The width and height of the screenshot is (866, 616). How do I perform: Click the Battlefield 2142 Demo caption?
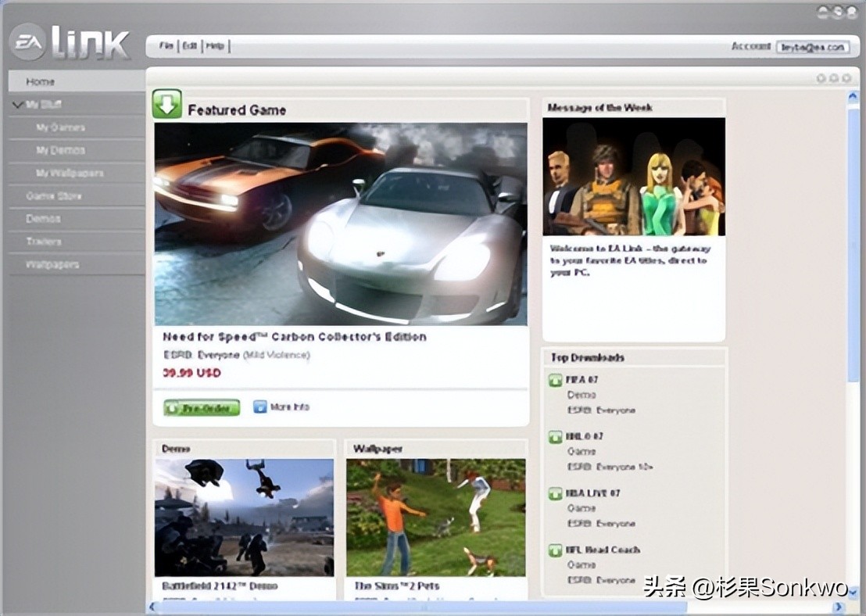[x=220, y=586]
